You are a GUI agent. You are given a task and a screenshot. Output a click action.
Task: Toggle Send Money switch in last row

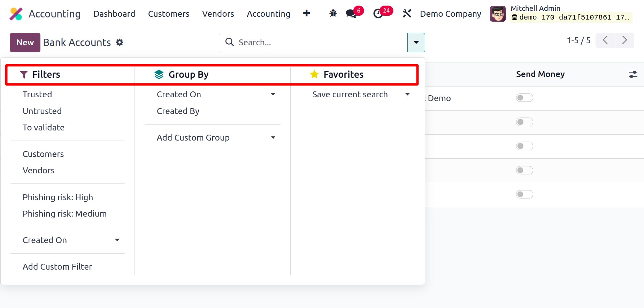(x=524, y=194)
